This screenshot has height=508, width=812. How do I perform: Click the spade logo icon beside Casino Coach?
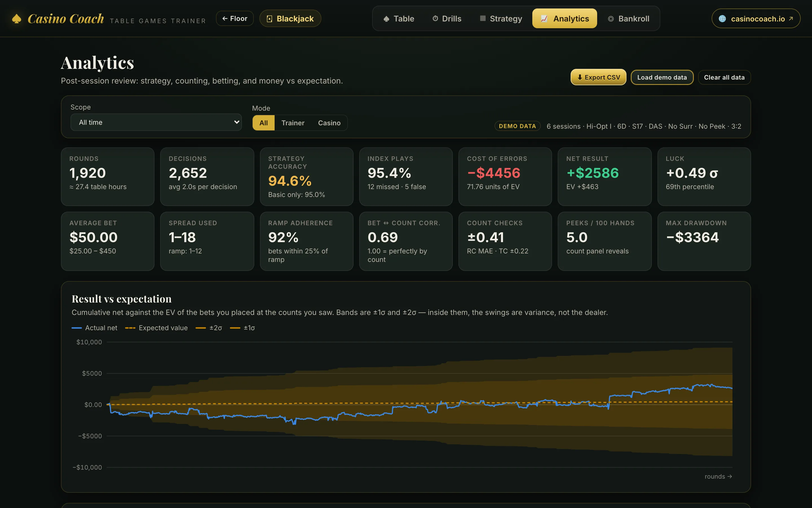[16, 19]
